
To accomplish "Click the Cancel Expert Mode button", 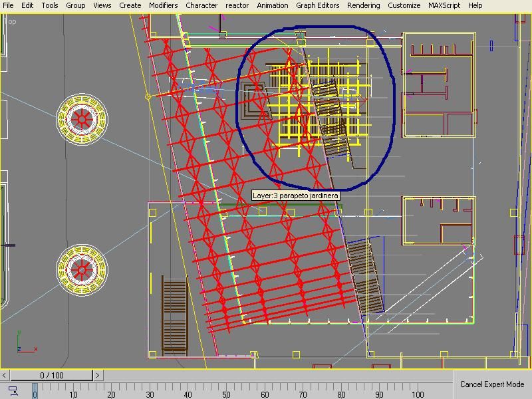I will (x=492, y=384).
